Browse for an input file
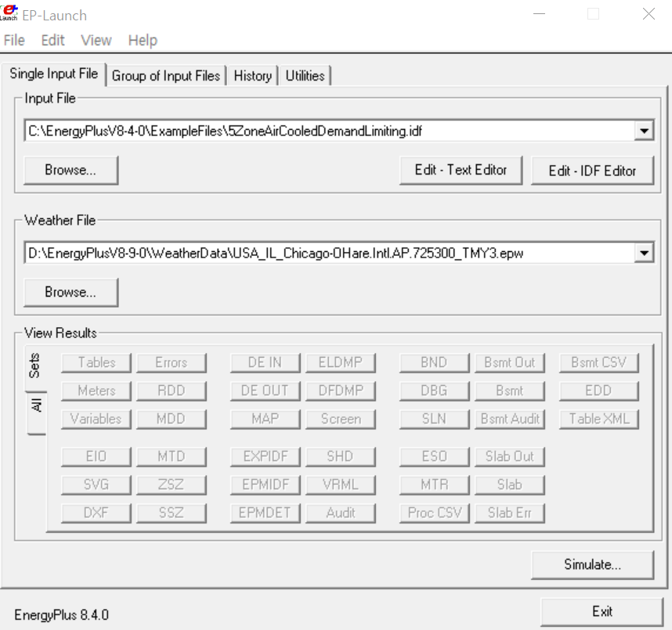The width and height of the screenshot is (672, 630). 70,170
